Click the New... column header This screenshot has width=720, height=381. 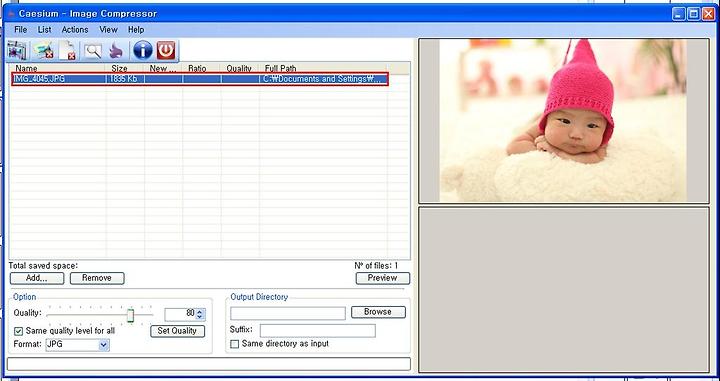(163, 68)
